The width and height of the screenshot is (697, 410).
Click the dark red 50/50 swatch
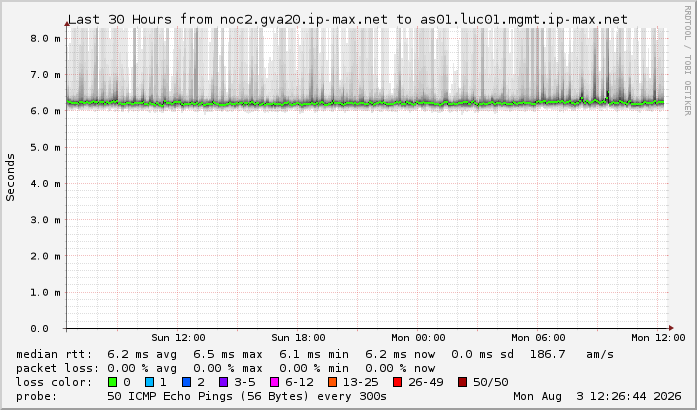click(x=462, y=382)
